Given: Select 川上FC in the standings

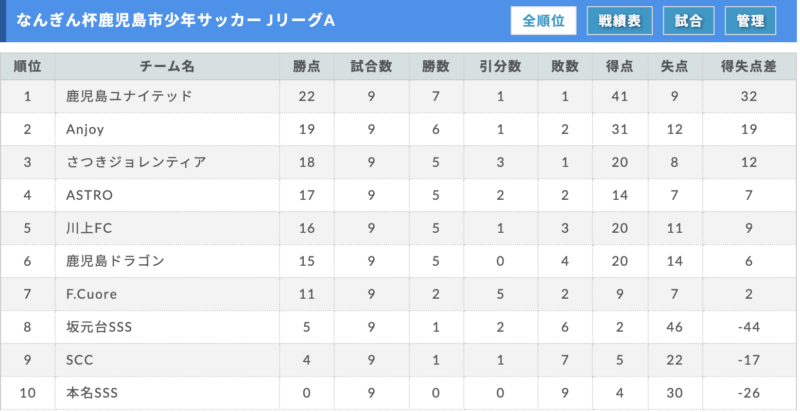Looking at the screenshot, I should (89, 228).
